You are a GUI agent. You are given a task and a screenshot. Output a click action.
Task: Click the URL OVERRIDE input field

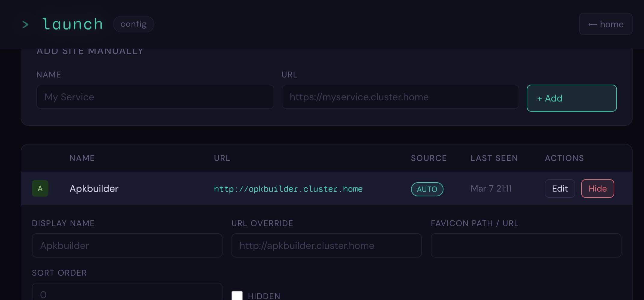327,245
